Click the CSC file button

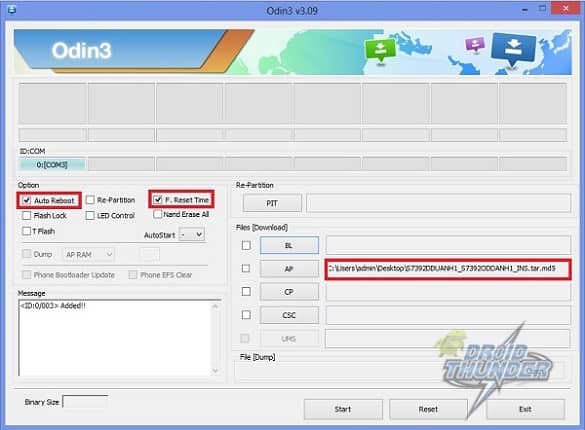[289, 315]
